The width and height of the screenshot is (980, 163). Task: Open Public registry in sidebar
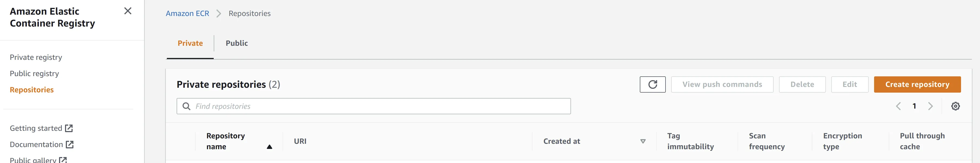pos(34,74)
